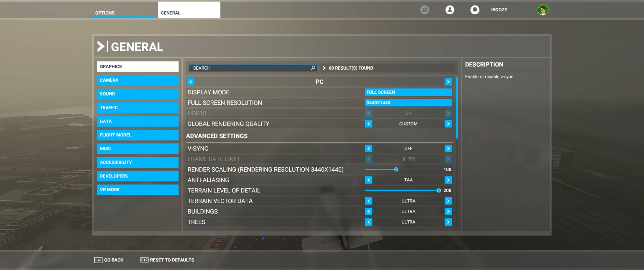This screenshot has height=270, width=644.
Task: Switch to next platform with PC right arrow
Action: 448,82
